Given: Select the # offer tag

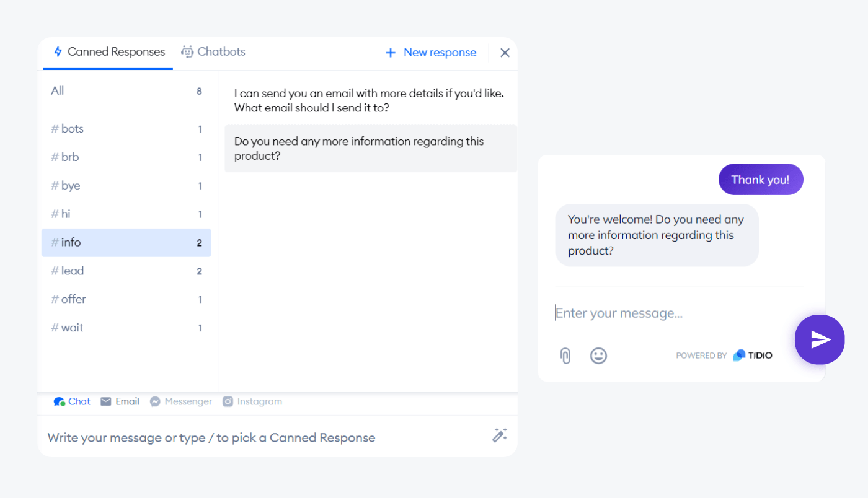Looking at the screenshot, I should tap(126, 299).
